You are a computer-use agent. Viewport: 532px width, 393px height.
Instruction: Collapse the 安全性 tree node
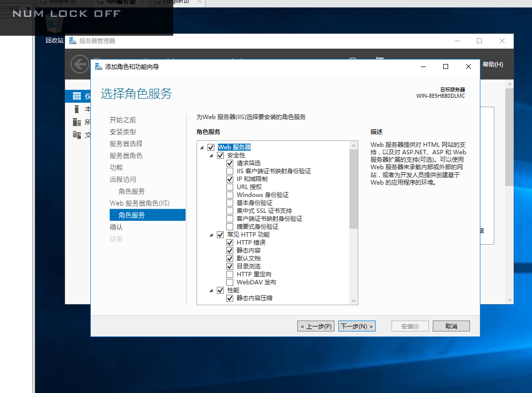[x=211, y=156]
